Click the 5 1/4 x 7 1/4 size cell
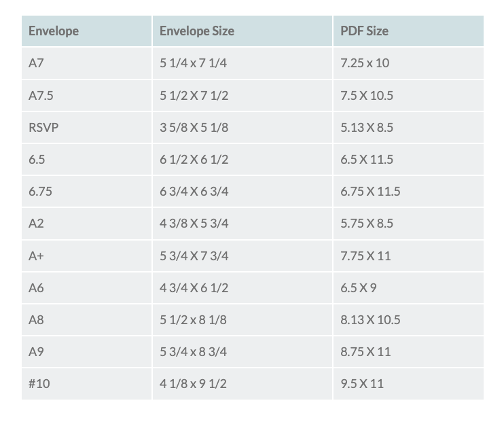The height and width of the screenshot is (422, 504). click(193, 63)
